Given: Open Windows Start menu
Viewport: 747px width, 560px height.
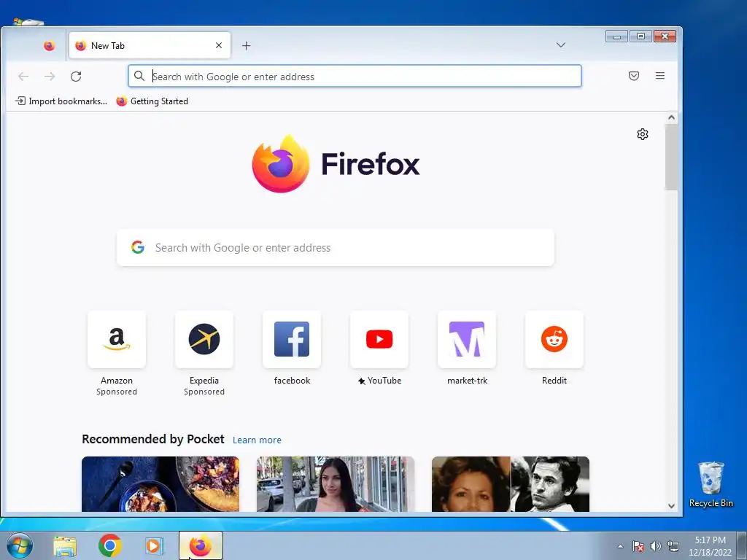Looking at the screenshot, I should click(x=19, y=545).
